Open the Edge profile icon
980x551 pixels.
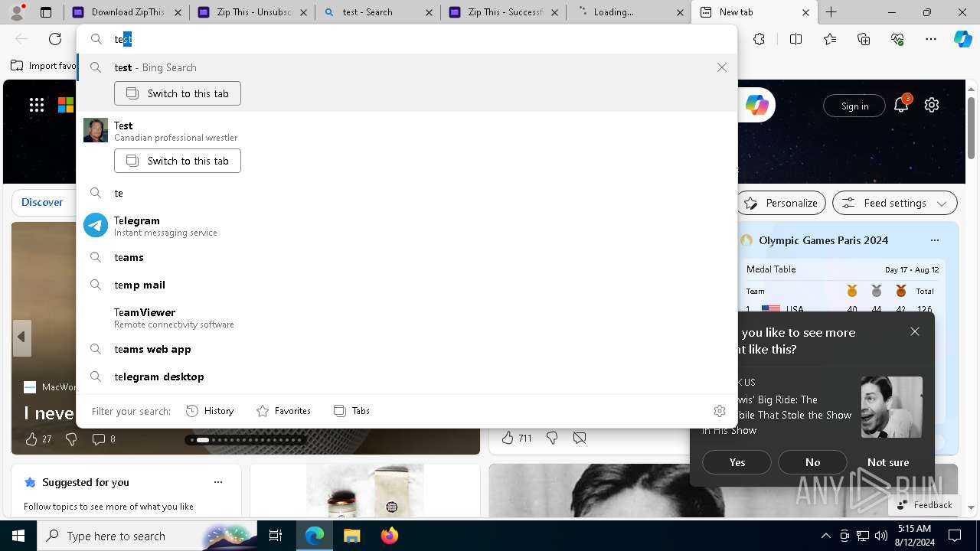[17, 12]
